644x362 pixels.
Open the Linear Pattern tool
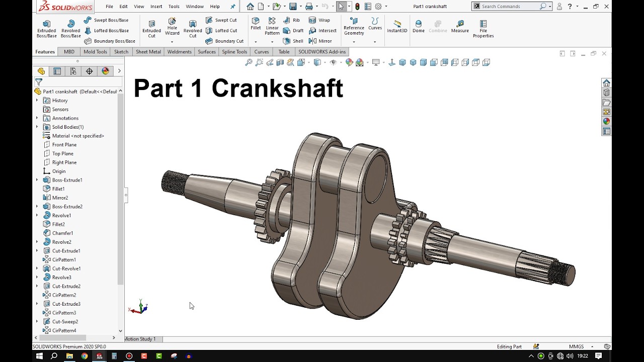click(x=272, y=26)
